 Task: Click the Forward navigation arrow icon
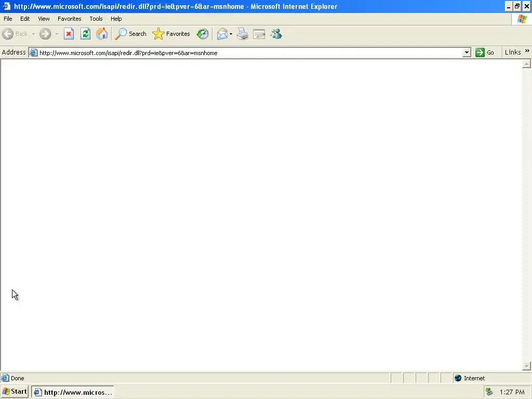coord(45,34)
